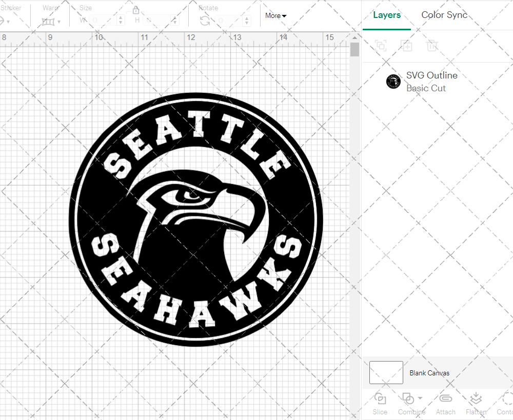Click the Rotate angle input field
513x420 pixels.
[x=225, y=21]
